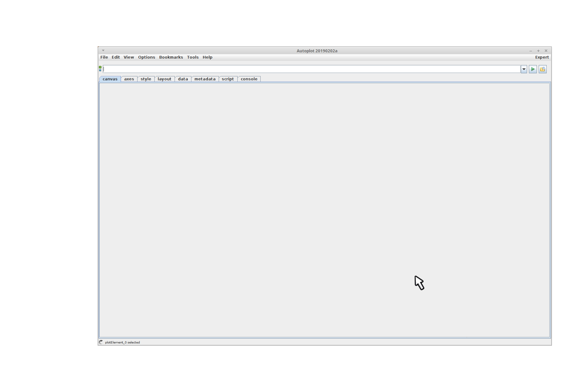Image resolution: width=588 pixels, height=368 pixels.
Task: Open the window menu arrow in title bar
Action: coord(103,51)
